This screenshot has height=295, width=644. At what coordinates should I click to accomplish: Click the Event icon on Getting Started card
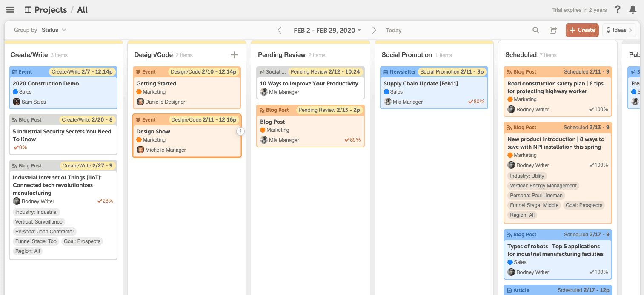click(138, 72)
